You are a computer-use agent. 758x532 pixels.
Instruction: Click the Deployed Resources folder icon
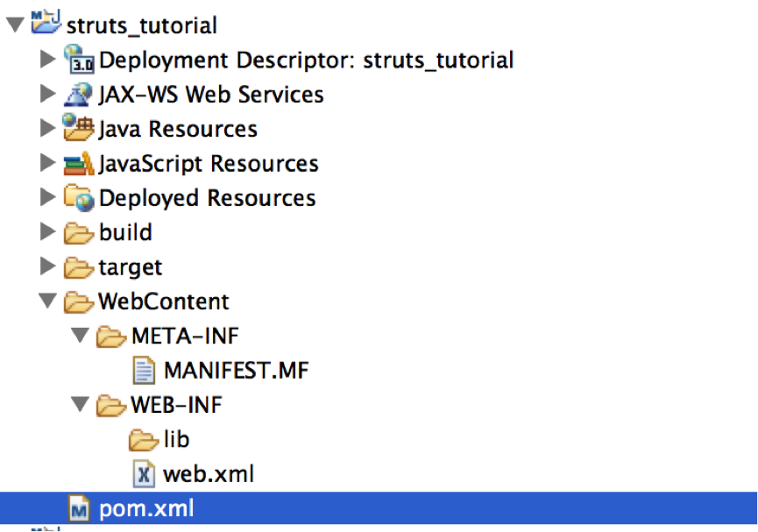76,197
